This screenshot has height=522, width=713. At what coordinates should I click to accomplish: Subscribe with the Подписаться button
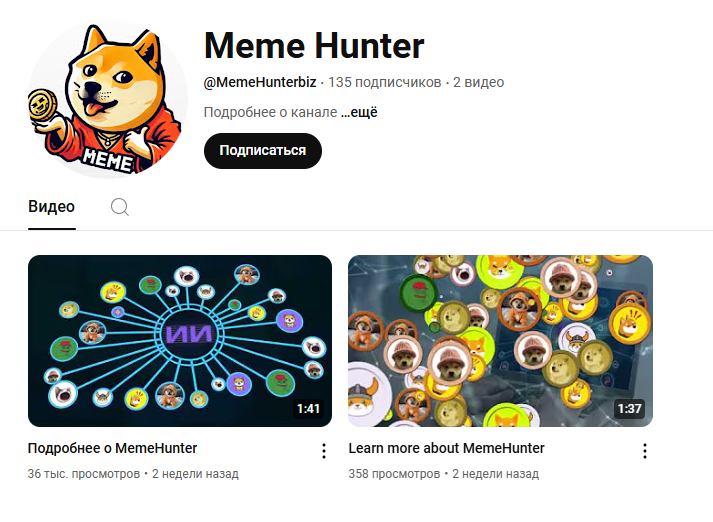(x=263, y=151)
